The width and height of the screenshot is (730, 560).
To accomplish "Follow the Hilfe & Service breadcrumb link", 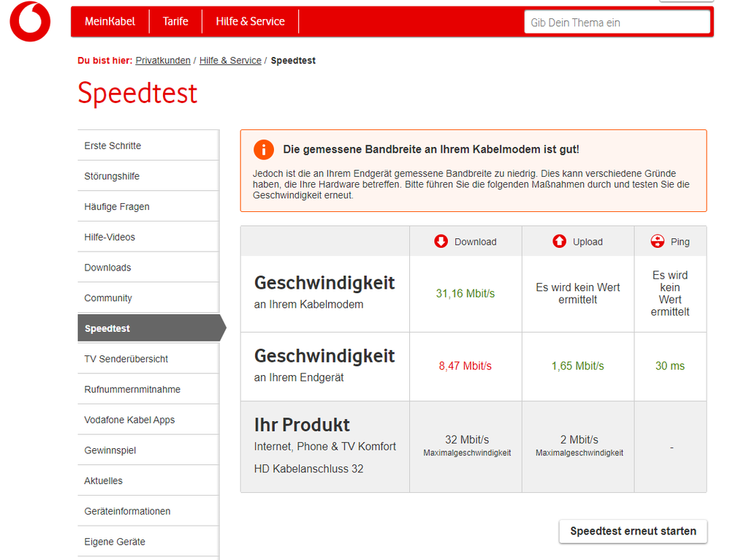I will tap(230, 61).
